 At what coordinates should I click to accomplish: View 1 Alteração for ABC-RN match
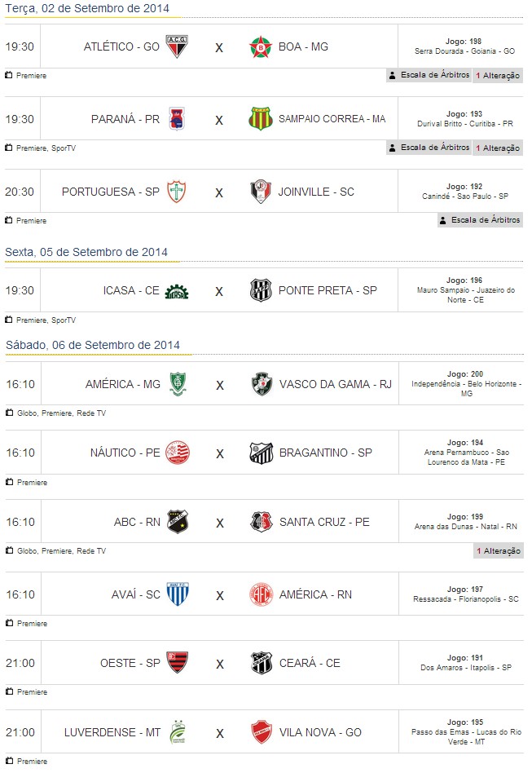coord(498,551)
